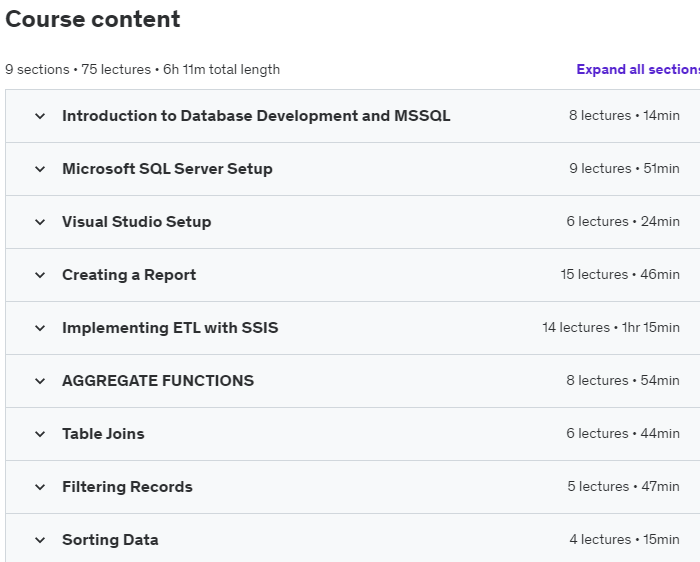Image resolution: width=700 pixels, height=562 pixels.
Task: Expand chevron beside Filtering Records
Action: (x=40, y=487)
